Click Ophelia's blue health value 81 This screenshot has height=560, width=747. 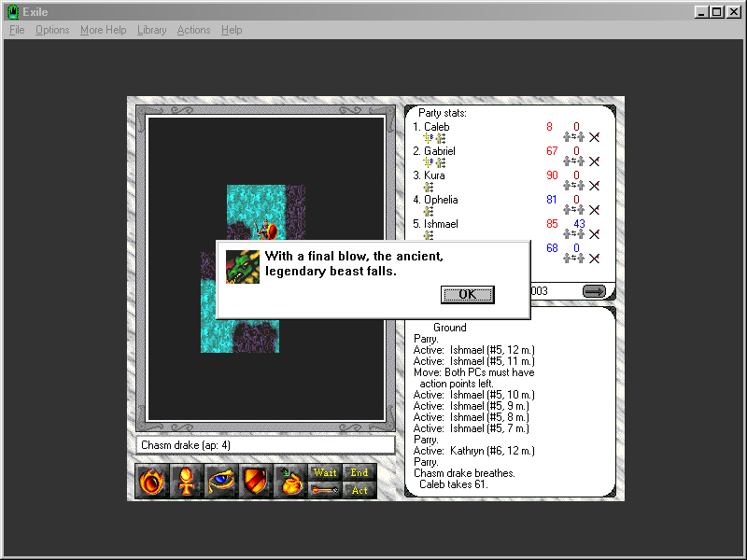coord(552,200)
